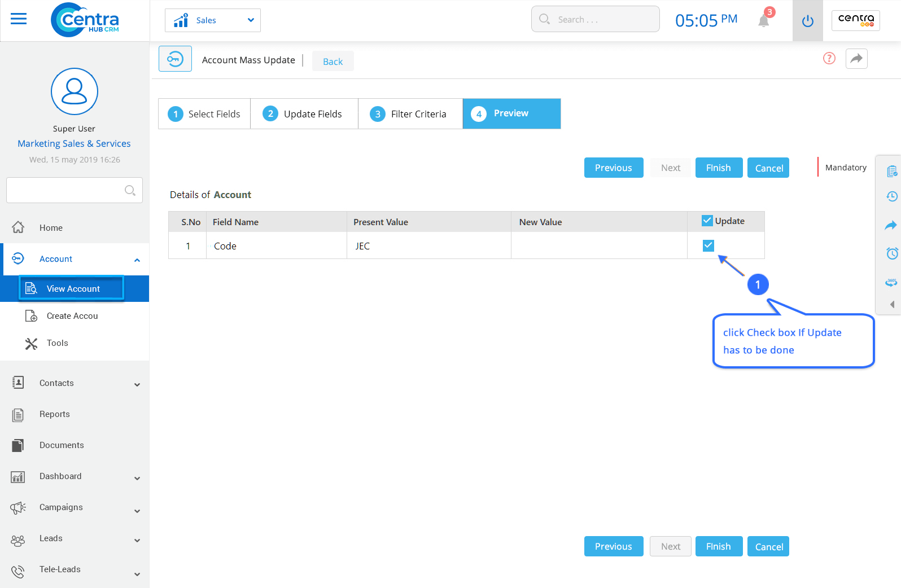Click the top Next button
The height and width of the screenshot is (588, 901).
[x=671, y=168]
